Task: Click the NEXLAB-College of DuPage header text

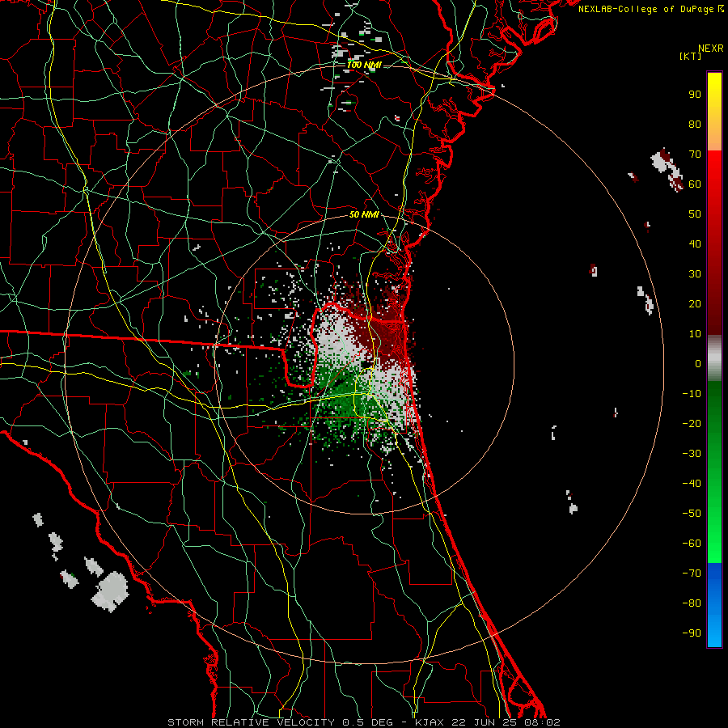Action: [x=650, y=9]
